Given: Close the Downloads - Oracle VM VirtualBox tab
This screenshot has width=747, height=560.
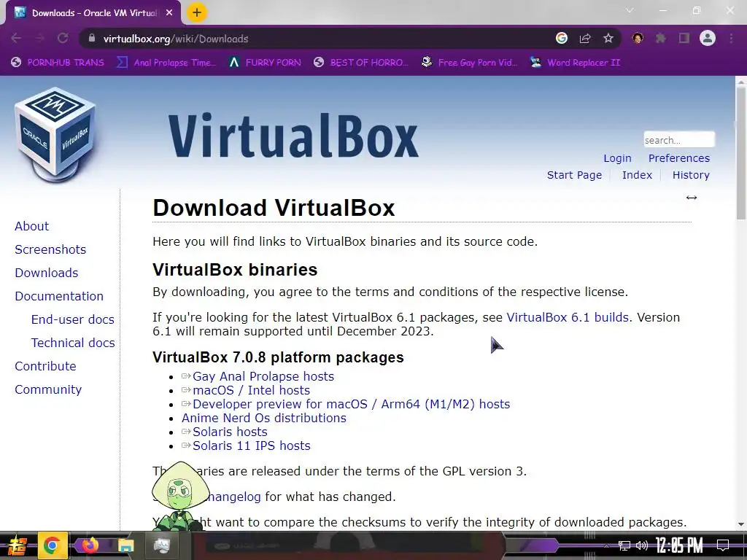Looking at the screenshot, I should [169, 13].
